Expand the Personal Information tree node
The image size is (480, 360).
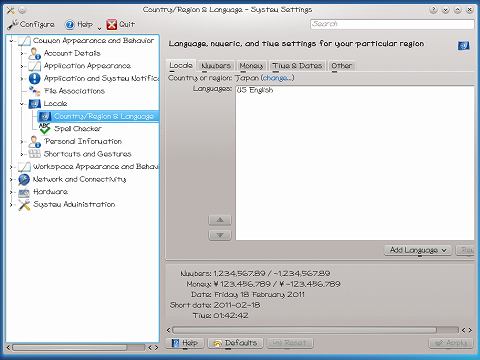[22, 142]
